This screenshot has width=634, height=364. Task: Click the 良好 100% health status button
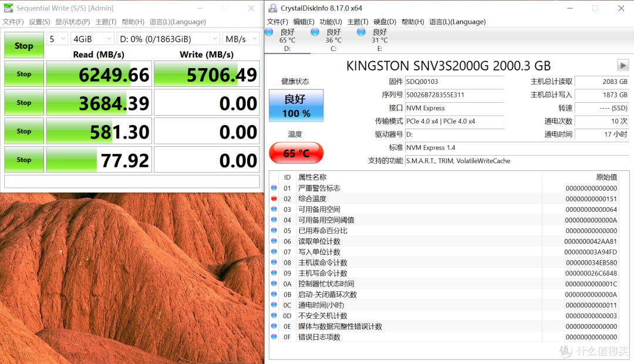click(x=296, y=106)
